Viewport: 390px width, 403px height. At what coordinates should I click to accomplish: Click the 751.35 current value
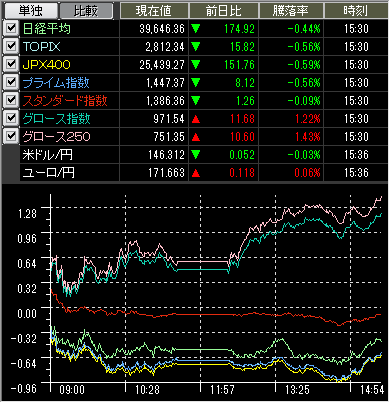click(x=169, y=137)
